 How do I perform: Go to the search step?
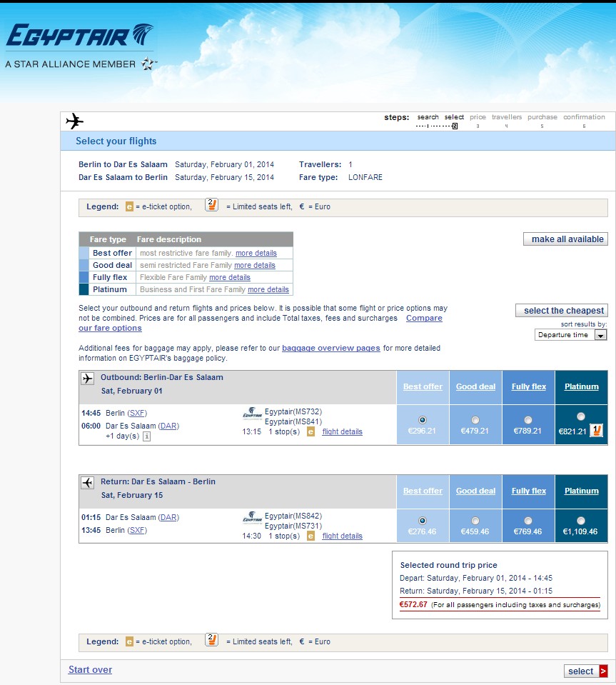(428, 117)
